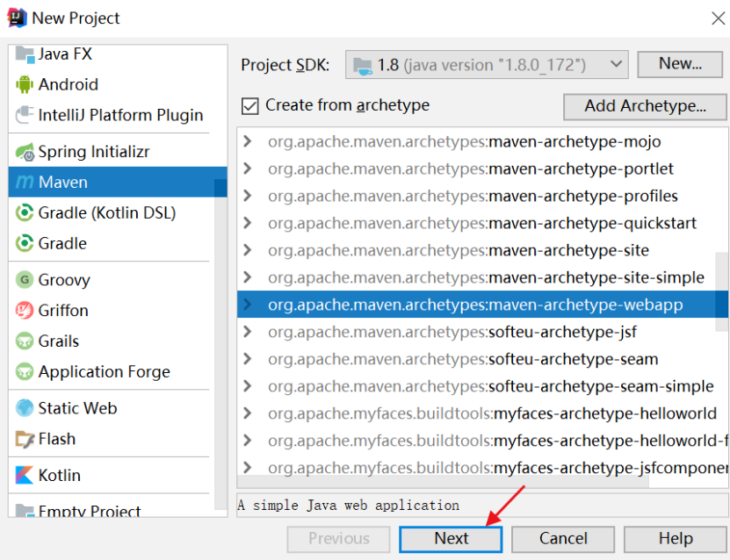Click the Flash folder icon
The image size is (730, 560).
point(25,439)
